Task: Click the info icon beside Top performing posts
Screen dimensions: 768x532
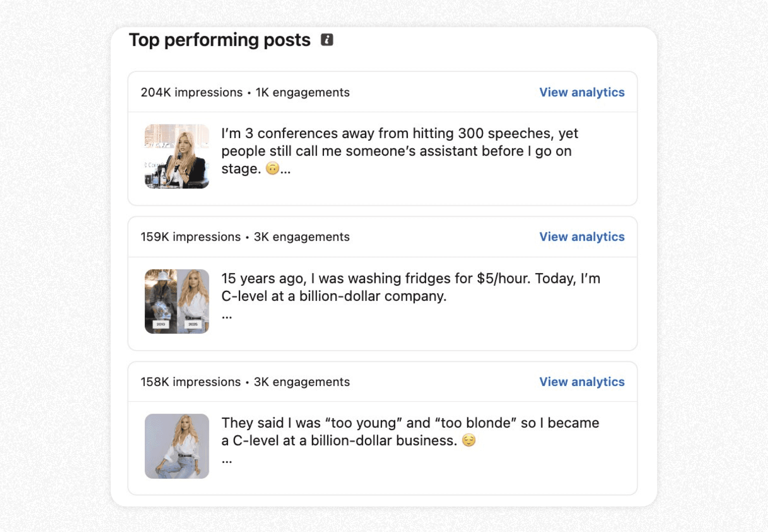Action: (327, 40)
